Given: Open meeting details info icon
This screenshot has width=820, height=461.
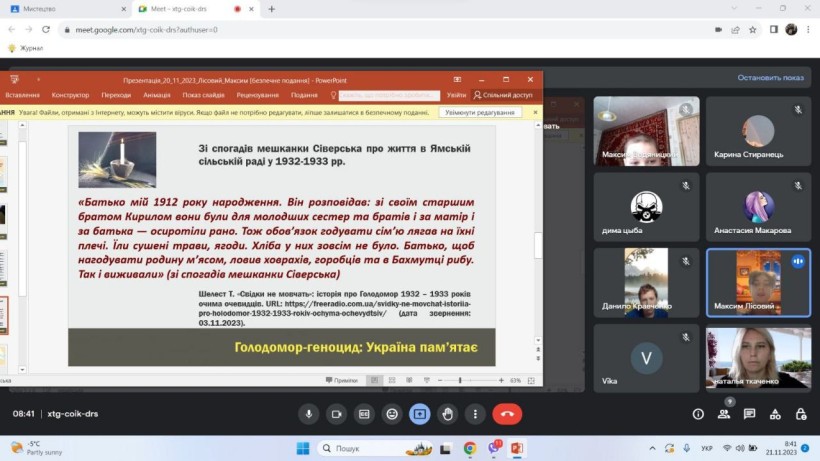Looking at the screenshot, I should tap(698, 414).
